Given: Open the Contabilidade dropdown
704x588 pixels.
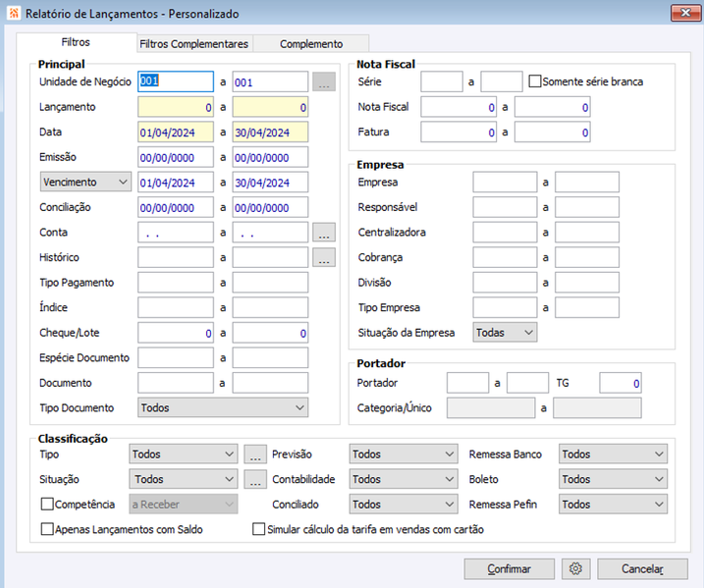Looking at the screenshot, I should [x=404, y=479].
